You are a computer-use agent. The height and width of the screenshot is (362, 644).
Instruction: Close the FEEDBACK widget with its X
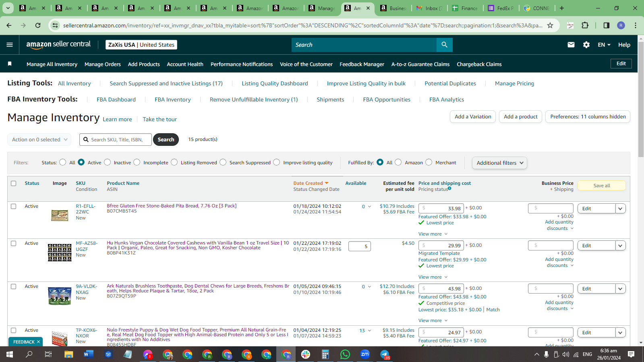tap(38, 342)
